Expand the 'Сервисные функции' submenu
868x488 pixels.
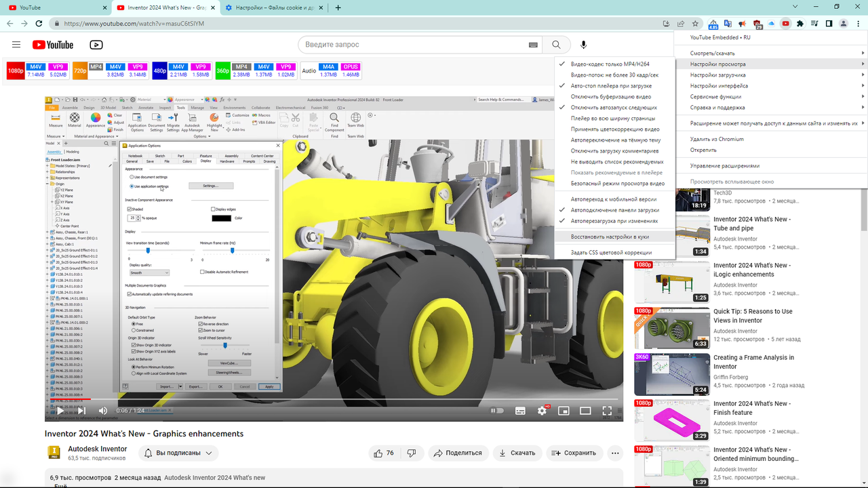coord(771,97)
